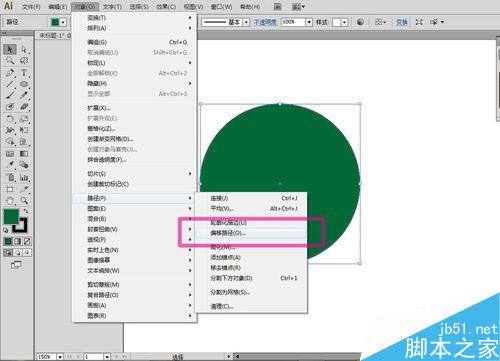
Task: Open the workspace layout switcher dropdown
Action: click(x=298, y=6)
